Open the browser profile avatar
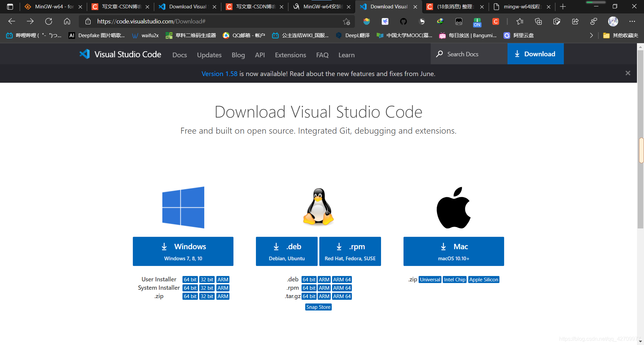Viewport: 644px width, 345px height. tap(613, 21)
